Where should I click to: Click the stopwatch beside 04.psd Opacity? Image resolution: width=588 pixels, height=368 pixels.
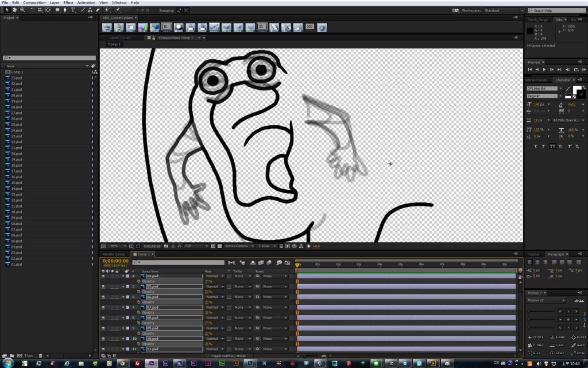[138, 281]
